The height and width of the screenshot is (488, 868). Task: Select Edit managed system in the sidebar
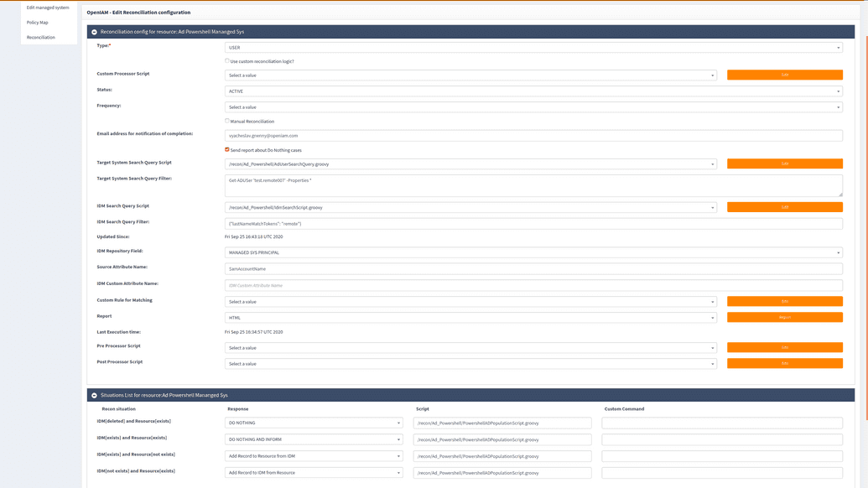coord(47,7)
